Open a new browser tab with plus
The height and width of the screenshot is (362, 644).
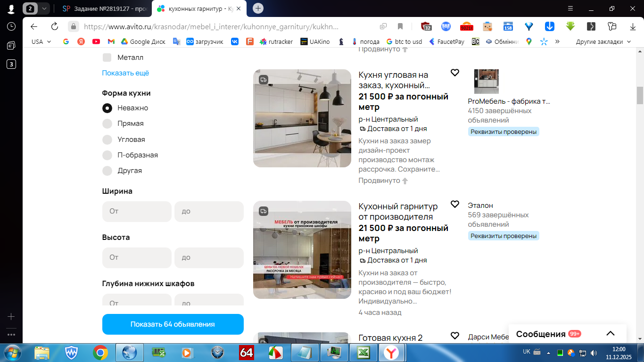[258, 8]
